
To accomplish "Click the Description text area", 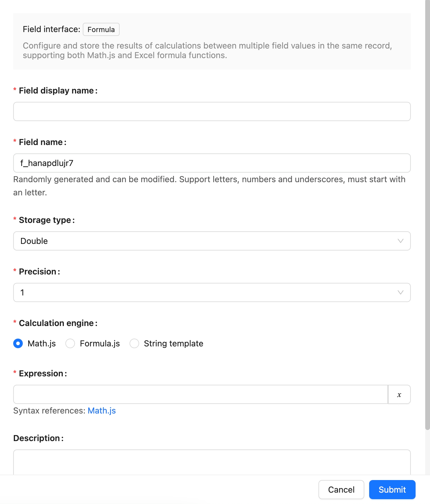I will coord(212,461).
